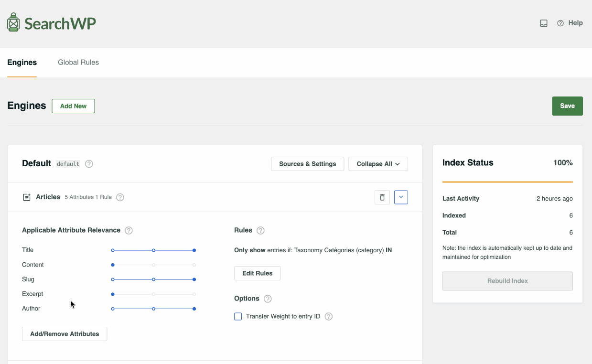The image size is (592, 364).
Task: Delete Articles source with trash icon
Action: (382, 197)
